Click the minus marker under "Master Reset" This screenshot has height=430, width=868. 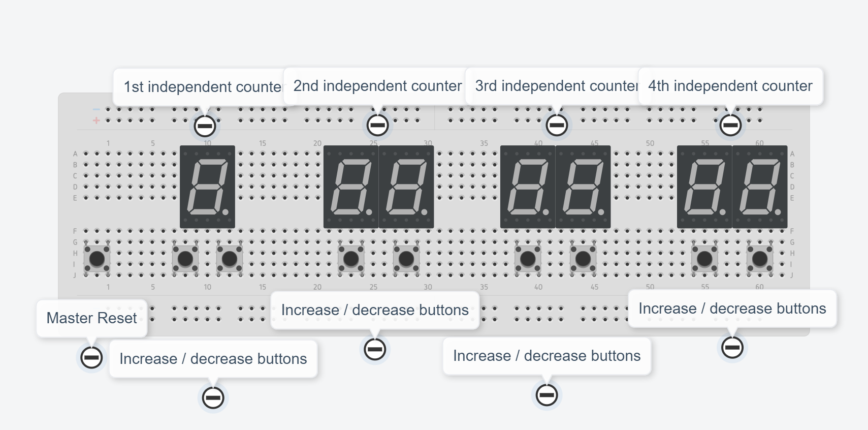coord(91,357)
